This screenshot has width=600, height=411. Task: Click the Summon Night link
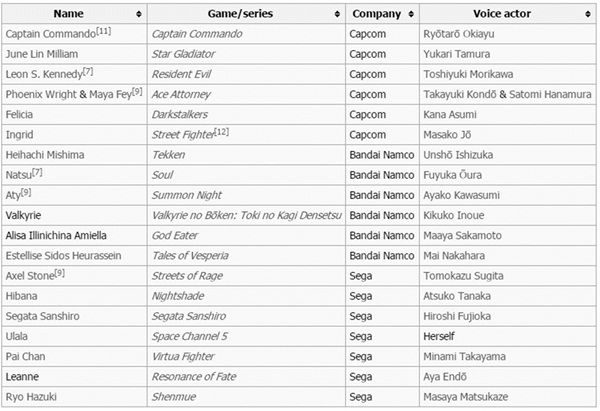pos(187,195)
